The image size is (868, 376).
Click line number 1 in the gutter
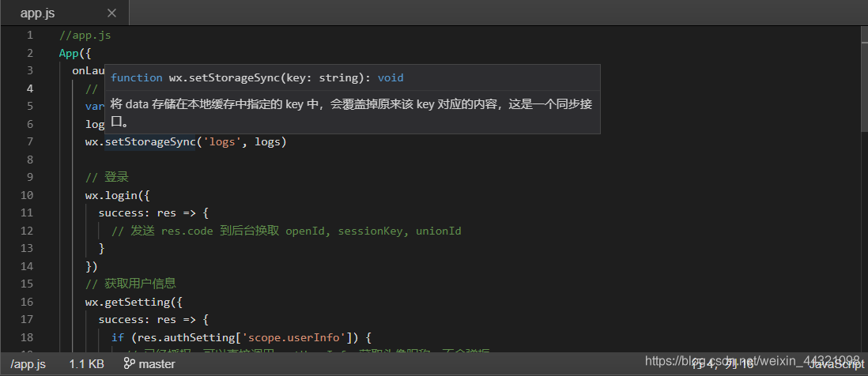[29, 36]
